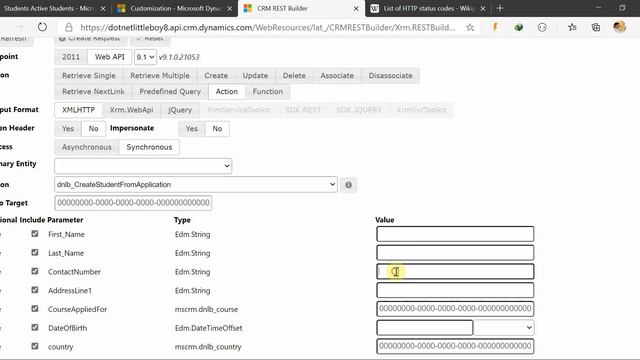
Task: Switch to Customization - Microsoft Dynamics tab
Action: click(175, 8)
